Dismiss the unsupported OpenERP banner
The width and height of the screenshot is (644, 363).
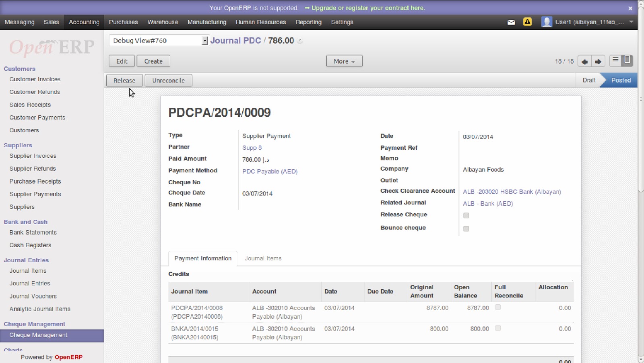point(630,8)
